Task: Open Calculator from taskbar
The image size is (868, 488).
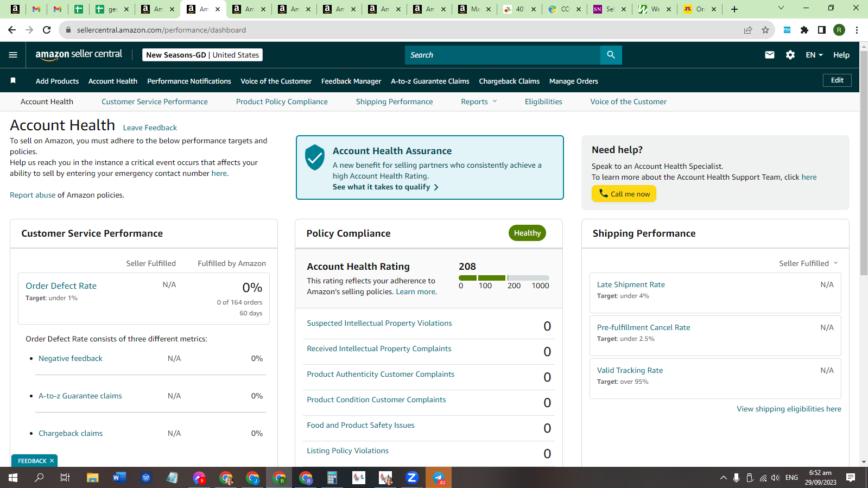Action: (x=332, y=478)
